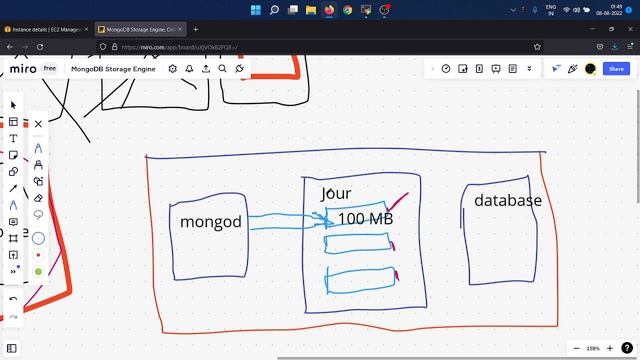Open the help question mark
Screen dimensions: 640x360
pyautogui.click(x=627, y=348)
